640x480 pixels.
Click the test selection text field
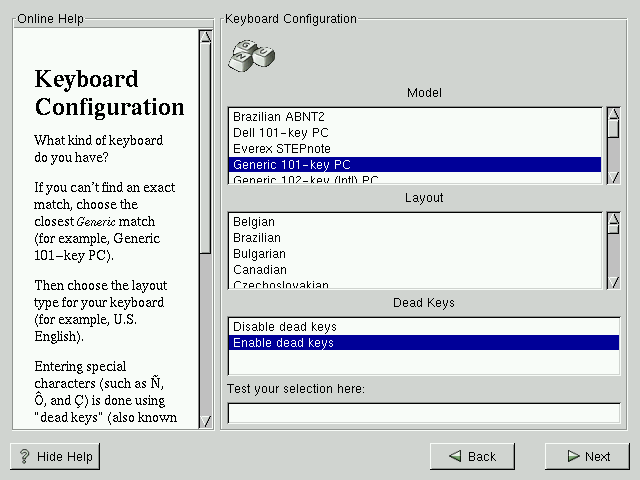(423, 412)
